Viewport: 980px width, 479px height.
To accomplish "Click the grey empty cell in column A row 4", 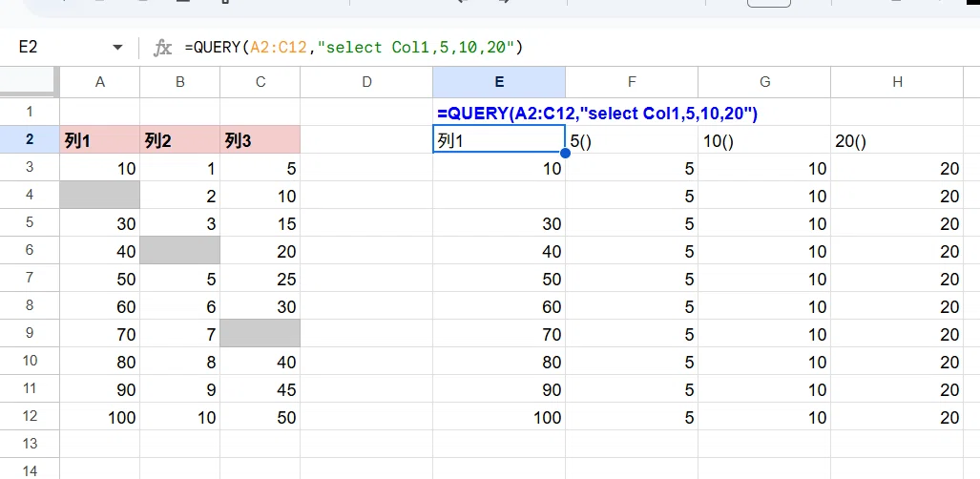I will click(x=99, y=195).
